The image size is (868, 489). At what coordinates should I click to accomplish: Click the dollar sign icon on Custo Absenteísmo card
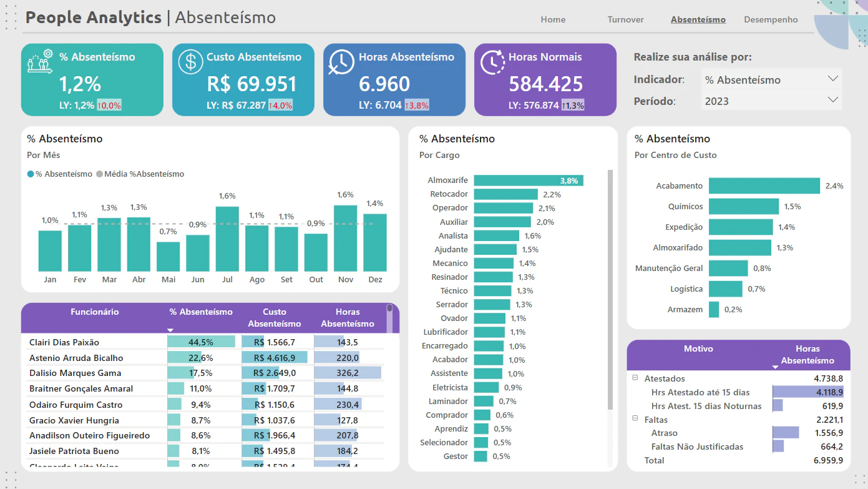point(190,61)
